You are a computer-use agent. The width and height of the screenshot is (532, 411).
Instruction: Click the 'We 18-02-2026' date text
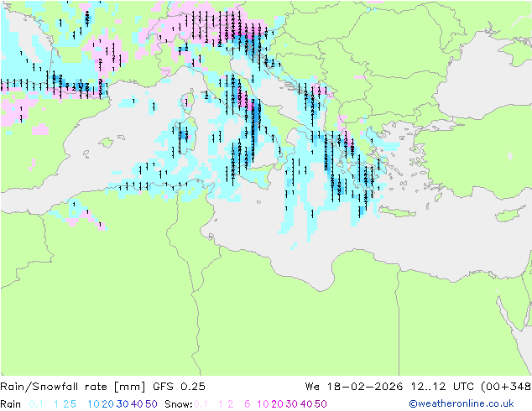(354, 386)
